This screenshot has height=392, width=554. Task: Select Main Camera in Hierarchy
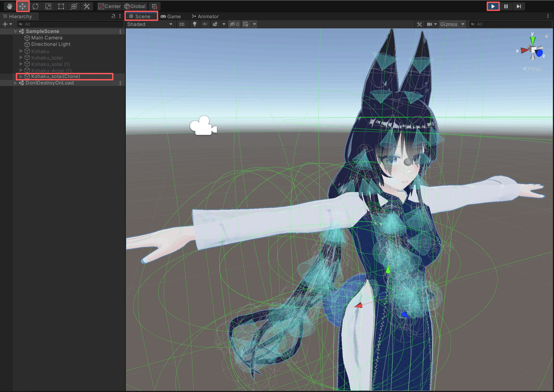coord(47,38)
